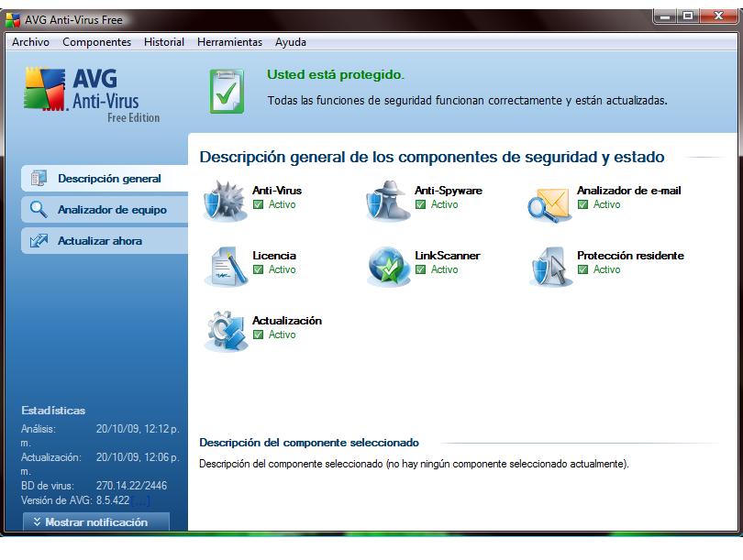743x560 pixels.
Task: Click the magnifier icon of Analizador de equipo
Action: 39,209
